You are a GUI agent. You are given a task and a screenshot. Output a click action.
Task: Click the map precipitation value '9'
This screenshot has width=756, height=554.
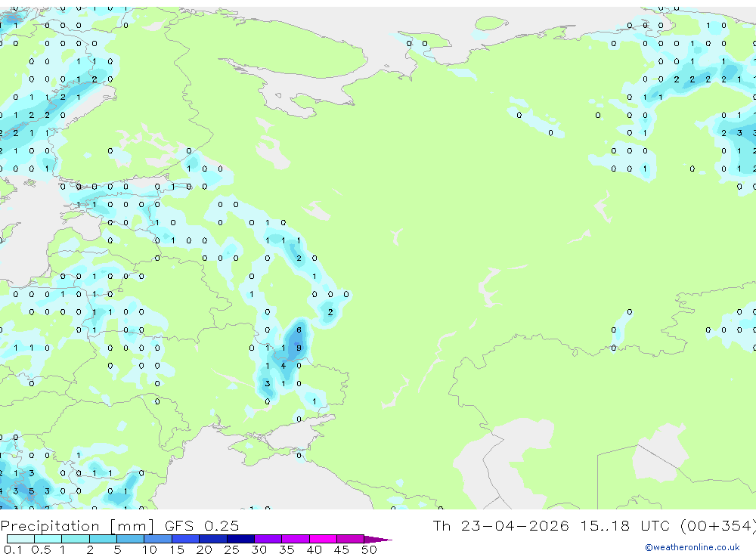point(299,348)
